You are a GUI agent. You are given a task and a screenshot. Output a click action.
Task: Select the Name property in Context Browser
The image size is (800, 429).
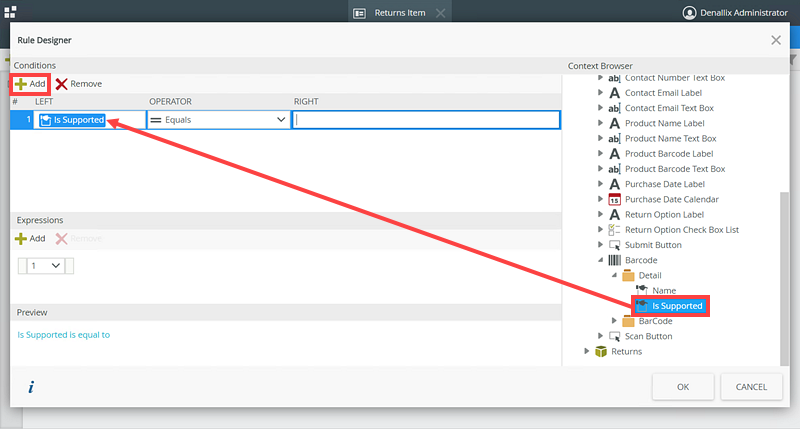point(664,290)
